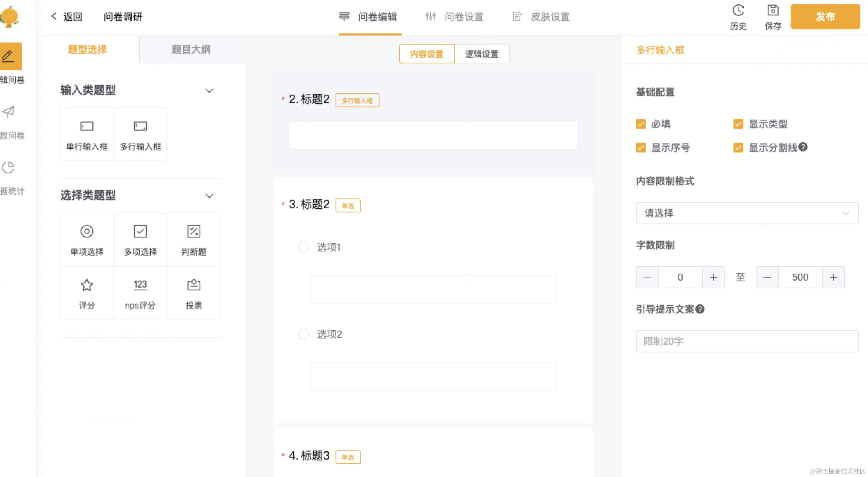Open the 皮肤设置 top tab
868x477 pixels.
pos(540,16)
